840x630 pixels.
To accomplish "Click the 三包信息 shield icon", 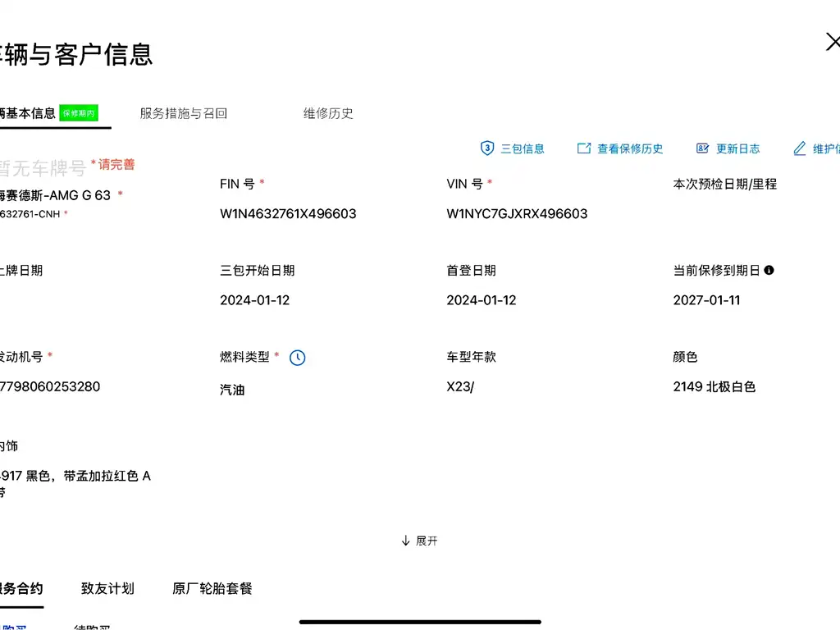I will [x=486, y=148].
